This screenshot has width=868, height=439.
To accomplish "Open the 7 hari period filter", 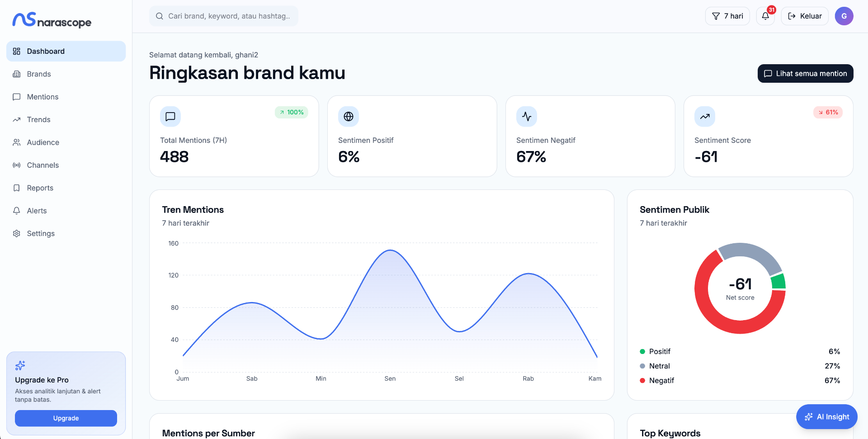I will pos(727,16).
